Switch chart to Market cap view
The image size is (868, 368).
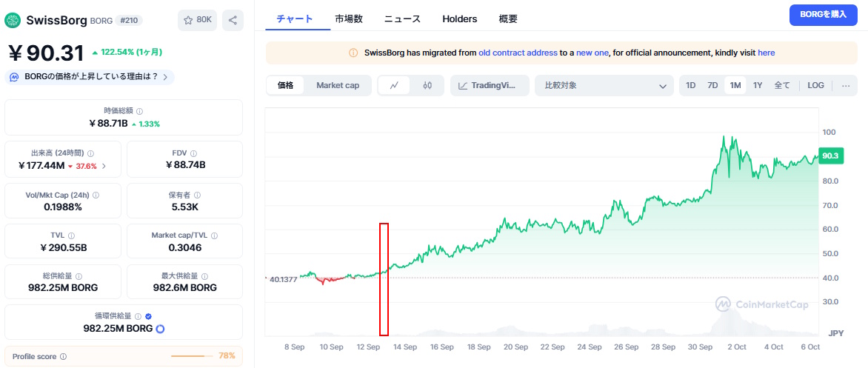click(x=338, y=85)
